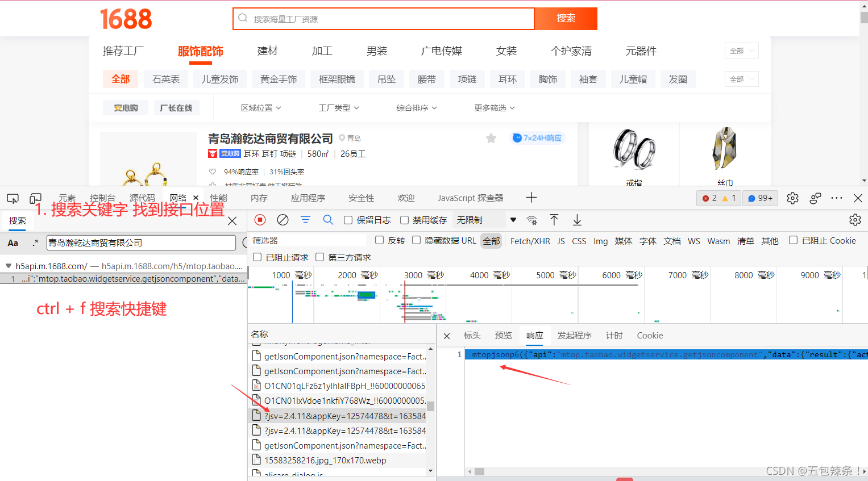This screenshot has width=868, height=481.
Task: Open network search magnifier icon
Action: 328,220
